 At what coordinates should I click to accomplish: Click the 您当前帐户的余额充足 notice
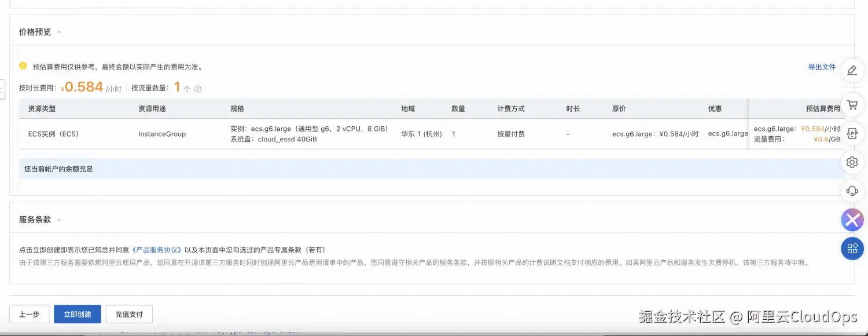(58, 169)
